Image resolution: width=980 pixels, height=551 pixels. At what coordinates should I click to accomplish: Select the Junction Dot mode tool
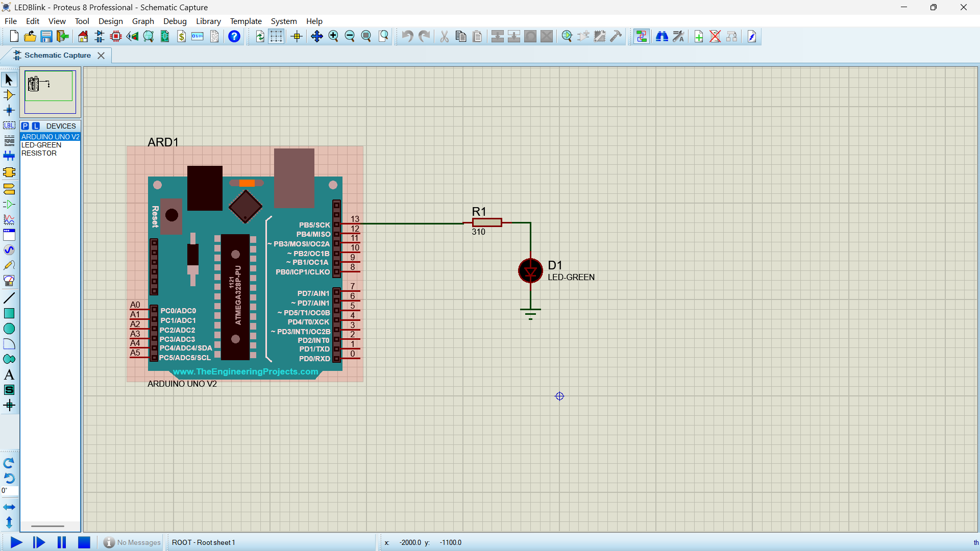click(x=9, y=110)
